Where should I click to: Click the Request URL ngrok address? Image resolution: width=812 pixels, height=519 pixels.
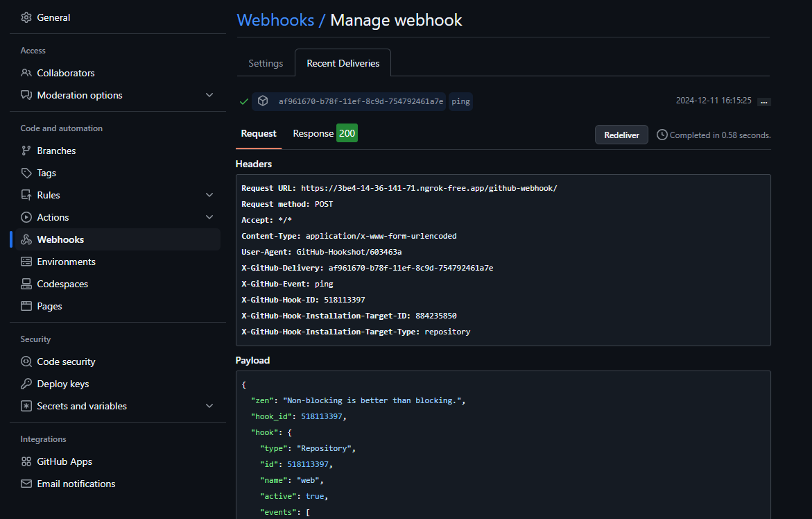429,188
